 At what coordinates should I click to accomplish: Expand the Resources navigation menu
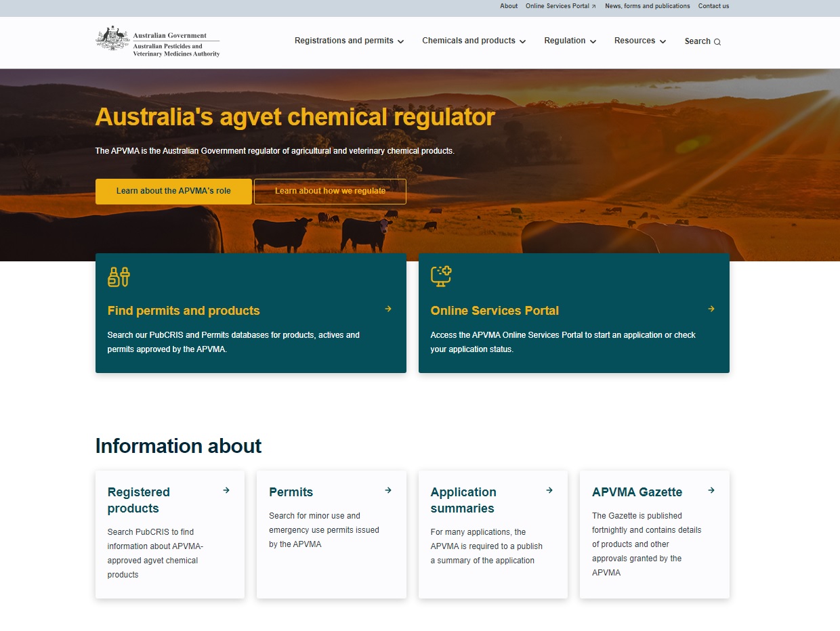(x=639, y=41)
